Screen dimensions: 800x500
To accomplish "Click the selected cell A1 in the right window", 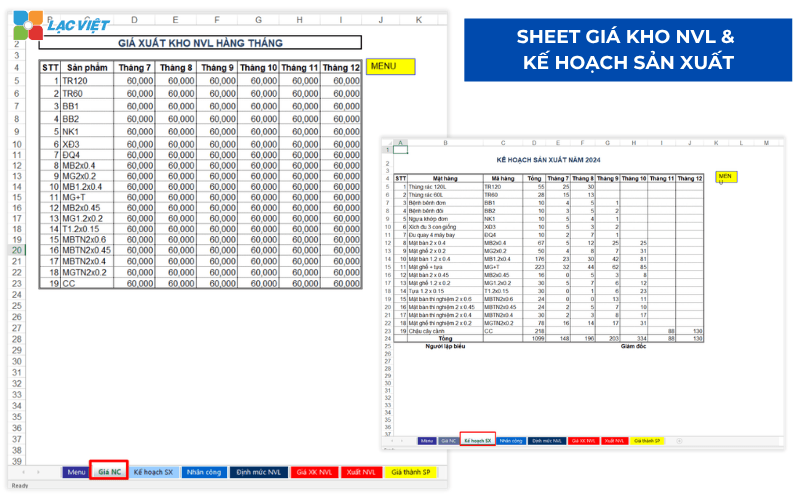I will (x=401, y=149).
